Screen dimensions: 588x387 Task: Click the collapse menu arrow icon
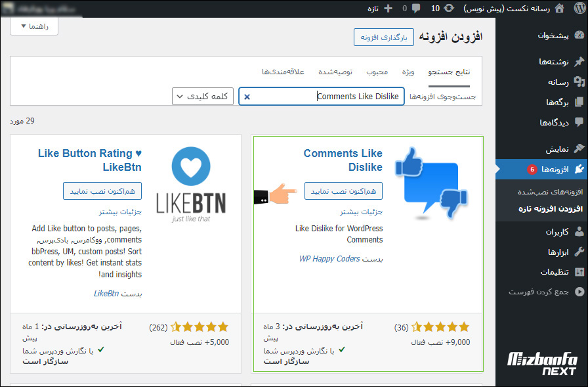click(x=579, y=292)
